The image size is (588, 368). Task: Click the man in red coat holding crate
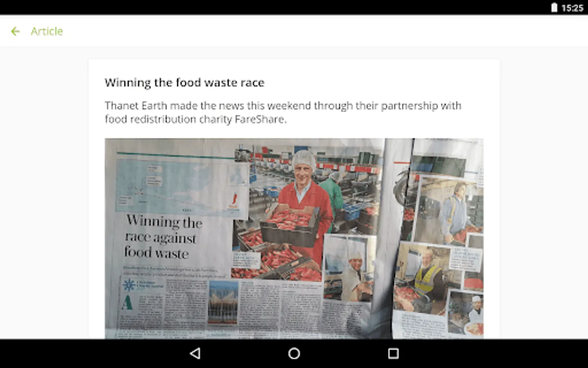(x=304, y=209)
